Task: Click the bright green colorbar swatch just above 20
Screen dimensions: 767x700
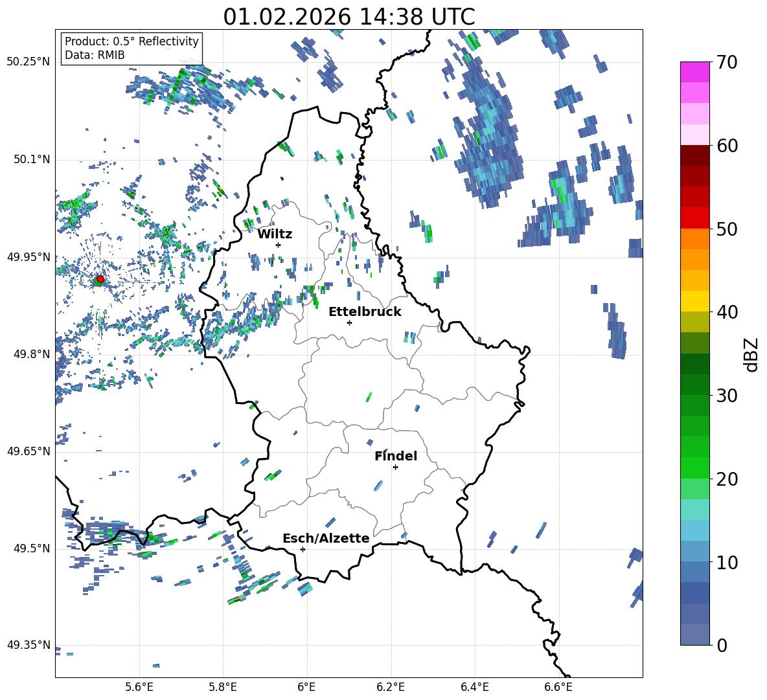Action: point(694,468)
